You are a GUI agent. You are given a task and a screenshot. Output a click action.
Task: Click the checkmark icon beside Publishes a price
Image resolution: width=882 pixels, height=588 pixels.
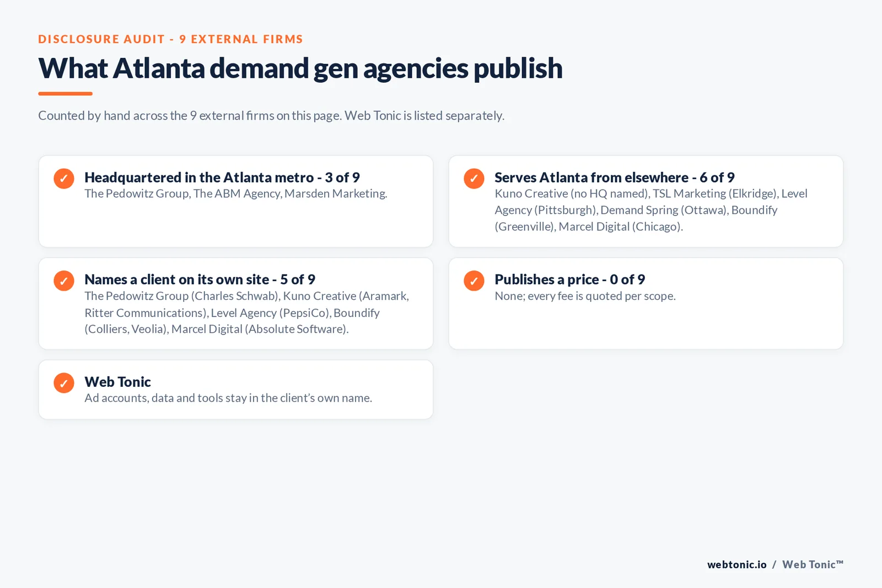click(x=474, y=280)
